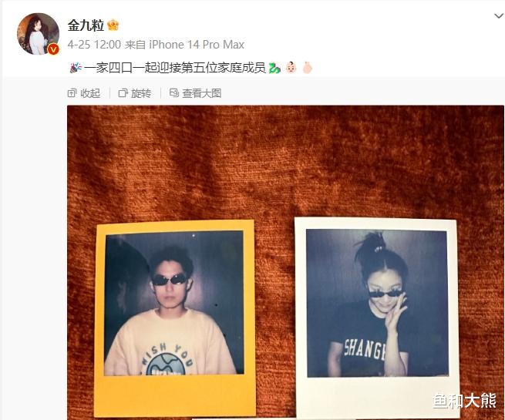
Task: Collapse the image with 收起
Action: point(84,93)
